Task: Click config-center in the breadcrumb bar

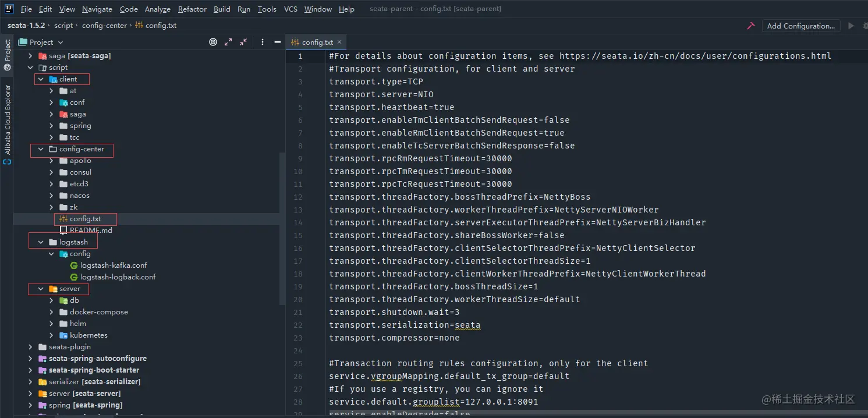Action: [x=105, y=25]
